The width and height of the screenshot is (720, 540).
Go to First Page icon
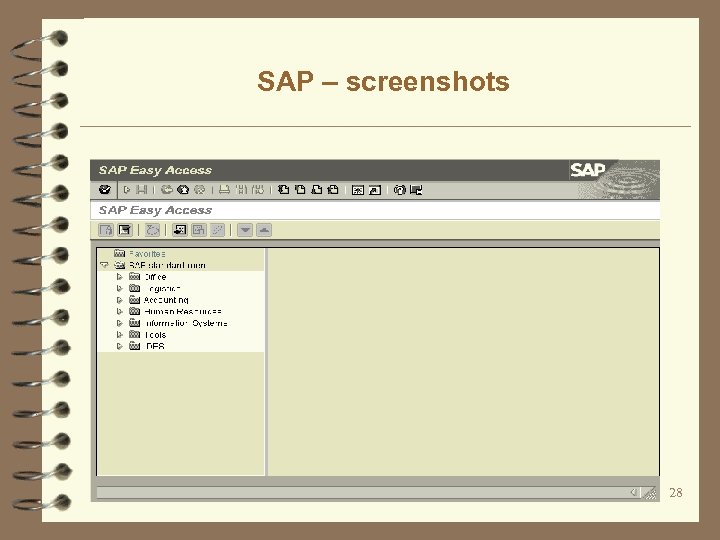tap(284, 190)
